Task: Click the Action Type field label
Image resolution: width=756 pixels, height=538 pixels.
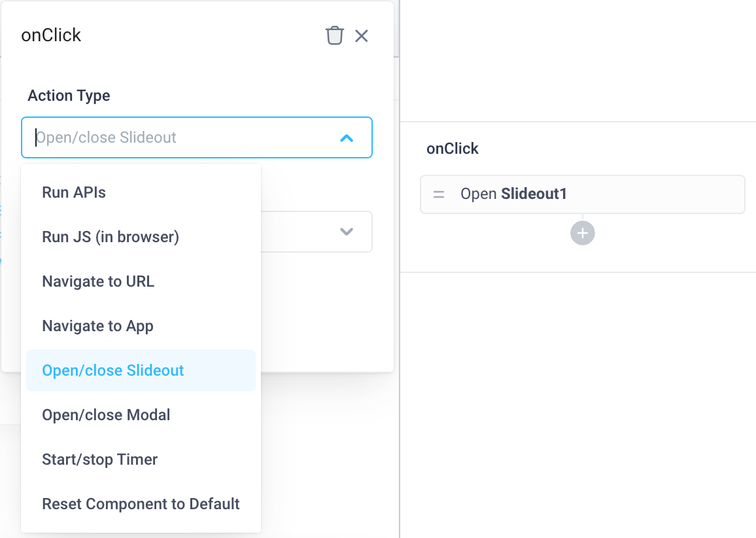Action: pyautogui.click(x=69, y=96)
